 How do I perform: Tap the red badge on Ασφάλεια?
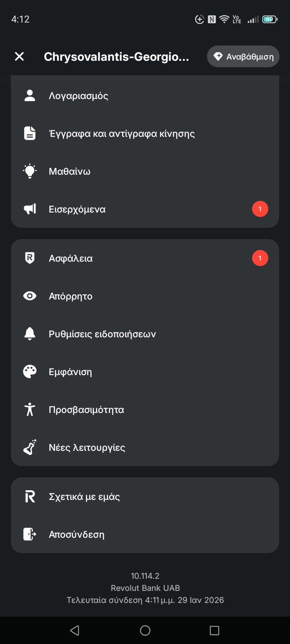[x=260, y=258]
